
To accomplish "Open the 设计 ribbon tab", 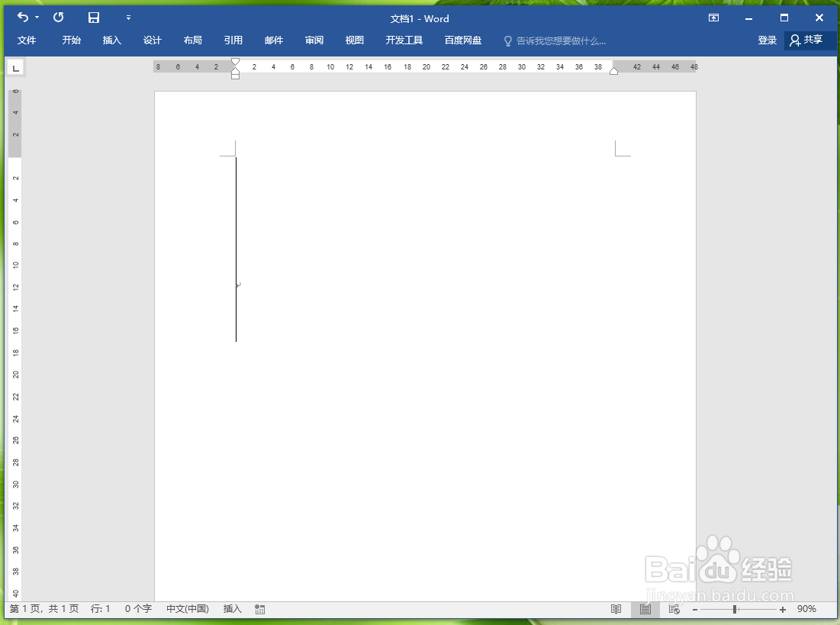I will point(152,40).
